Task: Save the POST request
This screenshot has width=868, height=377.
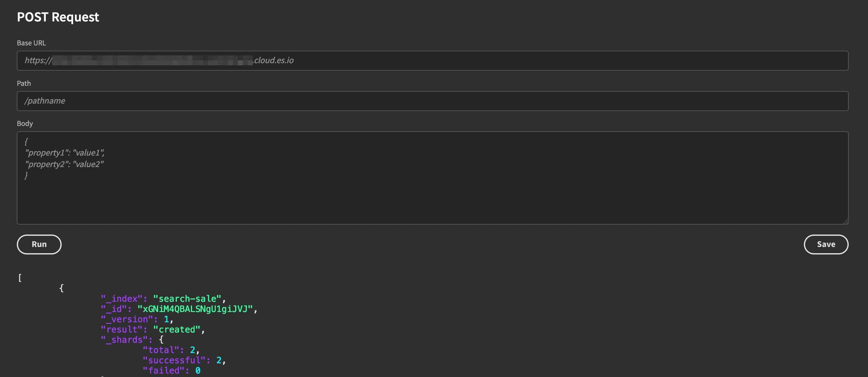Action: coord(826,244)
